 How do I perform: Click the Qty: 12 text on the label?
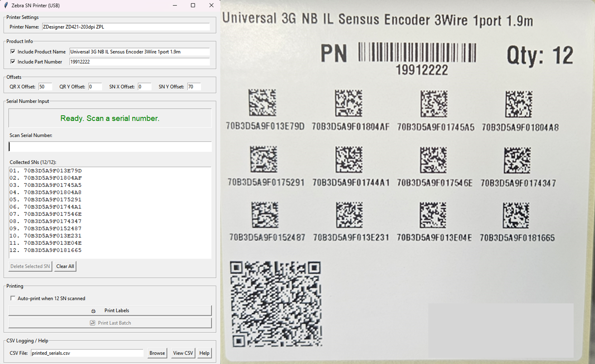coord(540,55)
